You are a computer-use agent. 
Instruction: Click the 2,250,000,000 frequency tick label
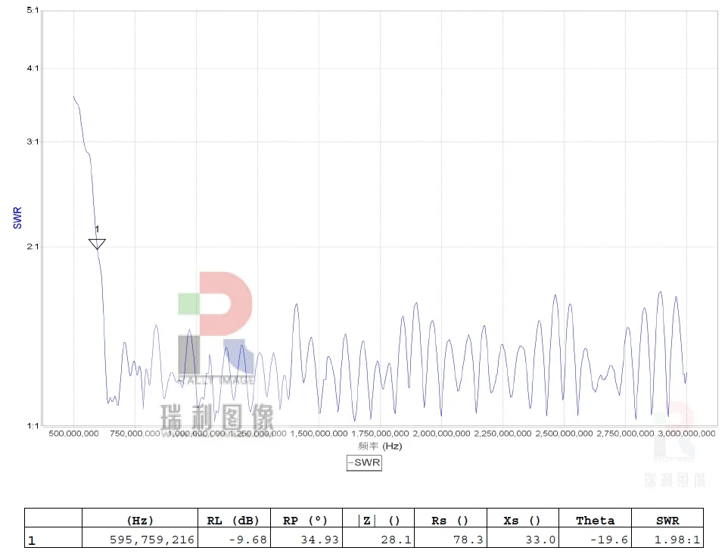[502, 434]
